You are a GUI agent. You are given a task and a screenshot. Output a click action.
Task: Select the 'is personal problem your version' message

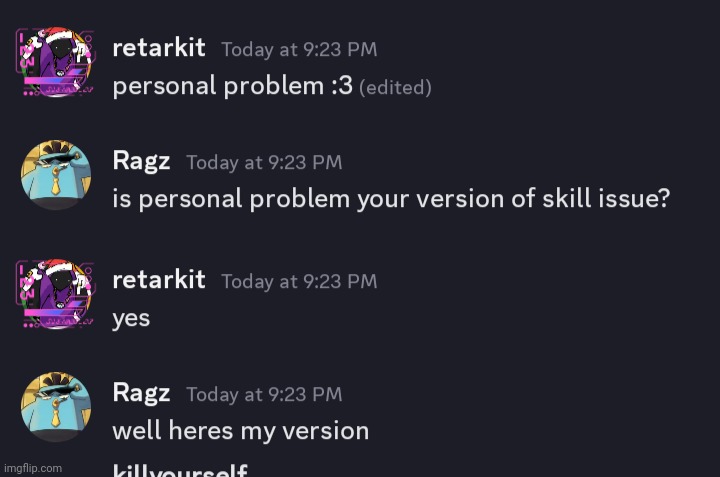[391, 199]
